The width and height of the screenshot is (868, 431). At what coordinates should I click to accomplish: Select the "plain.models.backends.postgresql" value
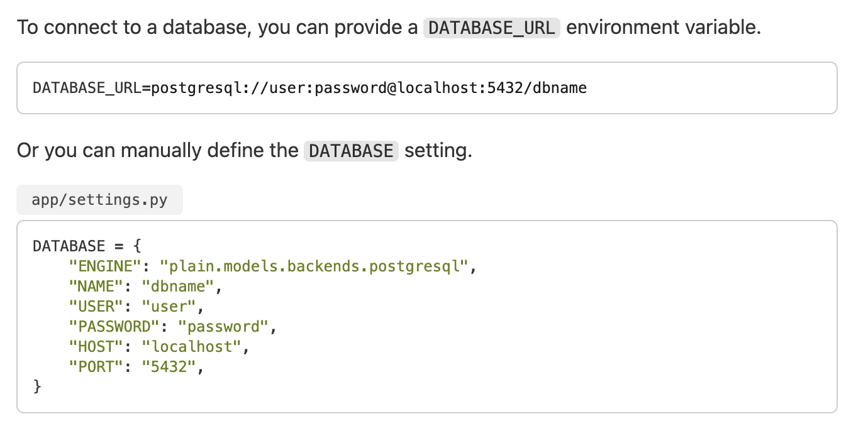314,266
